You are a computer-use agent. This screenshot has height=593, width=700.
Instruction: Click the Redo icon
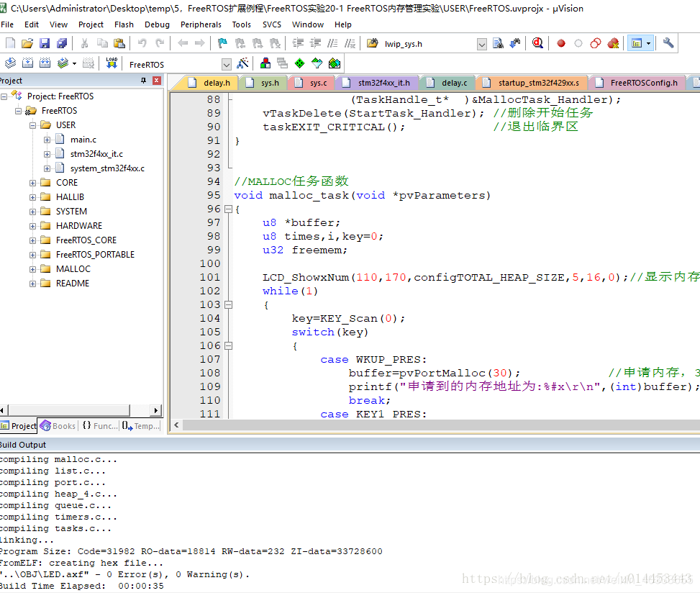click(x=160, y=43)
